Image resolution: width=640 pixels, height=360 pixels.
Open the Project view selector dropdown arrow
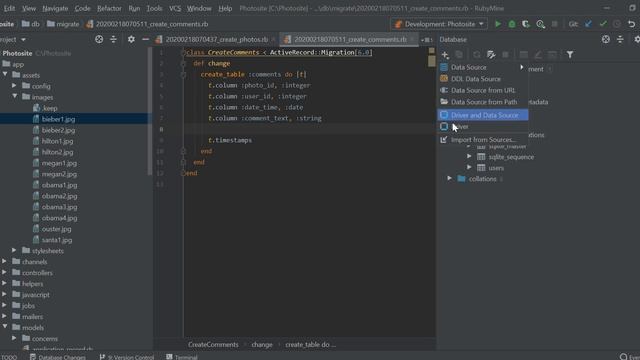[x=23, y=40]
